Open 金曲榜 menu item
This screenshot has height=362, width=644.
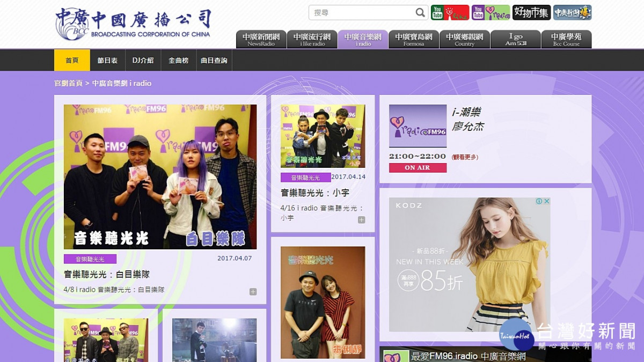178,60
